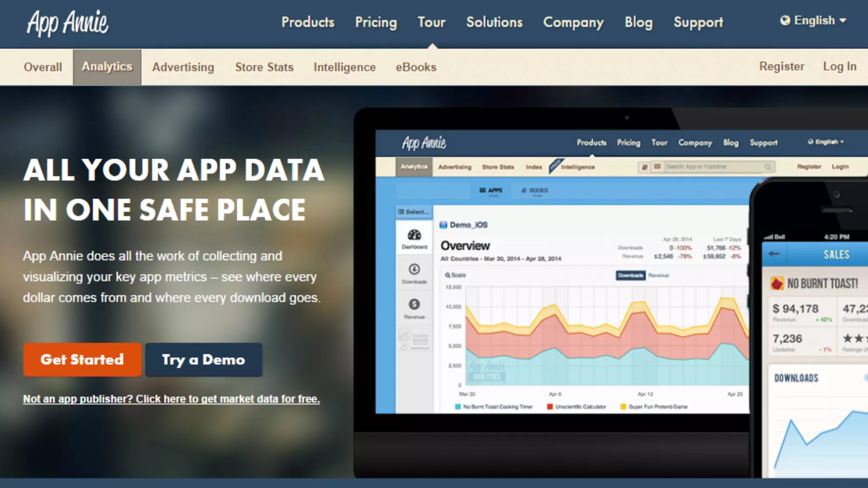Click the BOOKS tab in laptop screenshot
The image size is (868, 488).
[534, 191]
